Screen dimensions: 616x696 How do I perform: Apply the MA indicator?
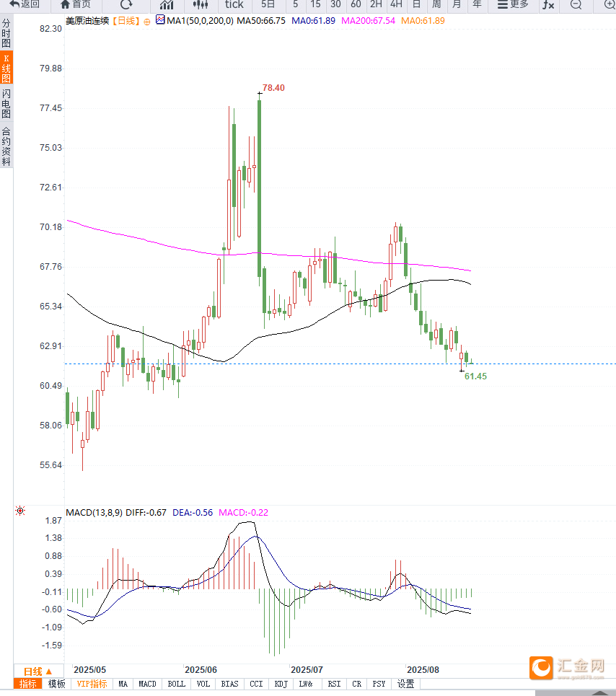coord(123,684)
